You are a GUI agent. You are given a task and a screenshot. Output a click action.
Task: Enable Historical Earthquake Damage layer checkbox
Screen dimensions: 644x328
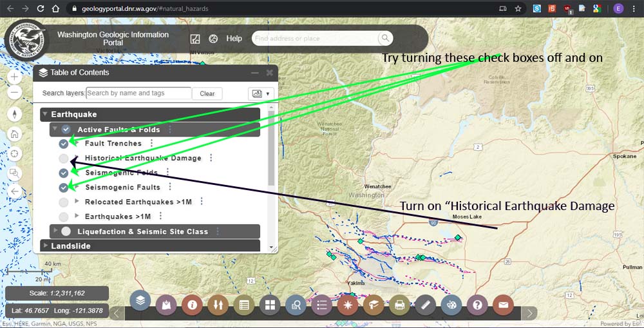[63, 159]
